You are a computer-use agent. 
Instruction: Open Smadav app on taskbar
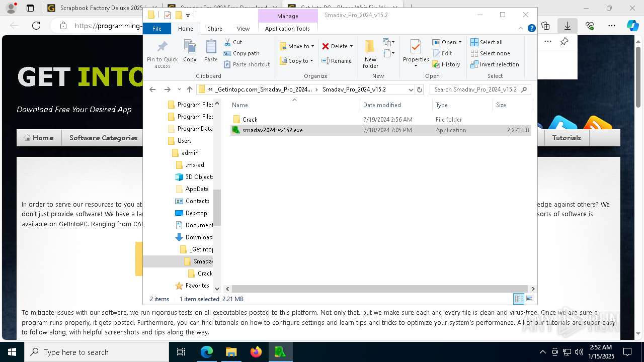280,352
